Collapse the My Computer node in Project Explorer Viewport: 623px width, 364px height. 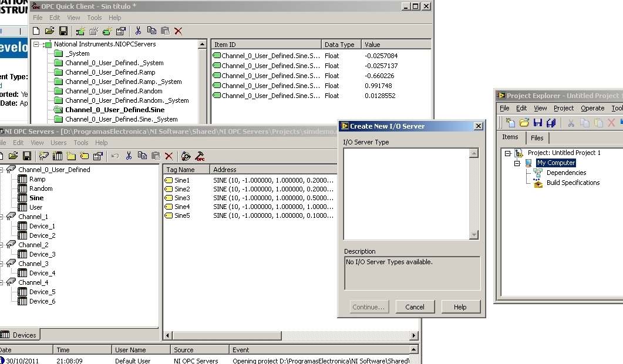pos(518,163)
